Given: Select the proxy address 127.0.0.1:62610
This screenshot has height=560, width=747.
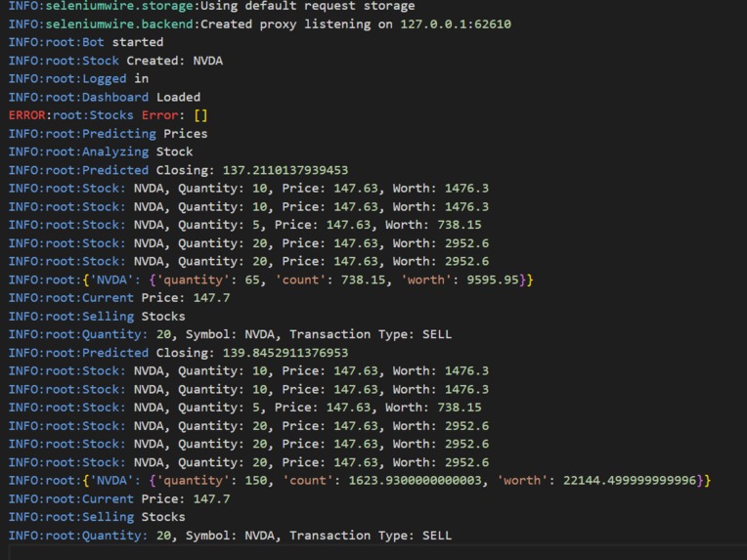Looking at the screenshot, I should click(456, 23).
